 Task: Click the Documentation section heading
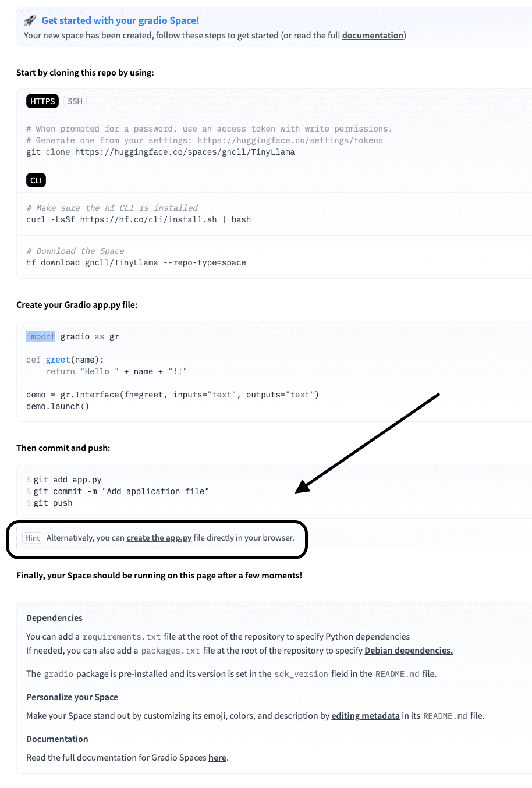tap(56, 739)
